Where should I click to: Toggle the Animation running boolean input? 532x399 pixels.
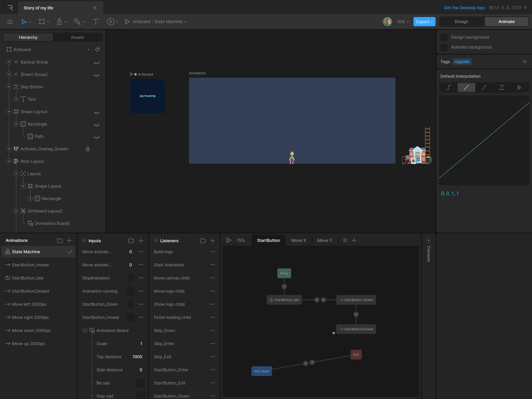(x=131, y=291)
